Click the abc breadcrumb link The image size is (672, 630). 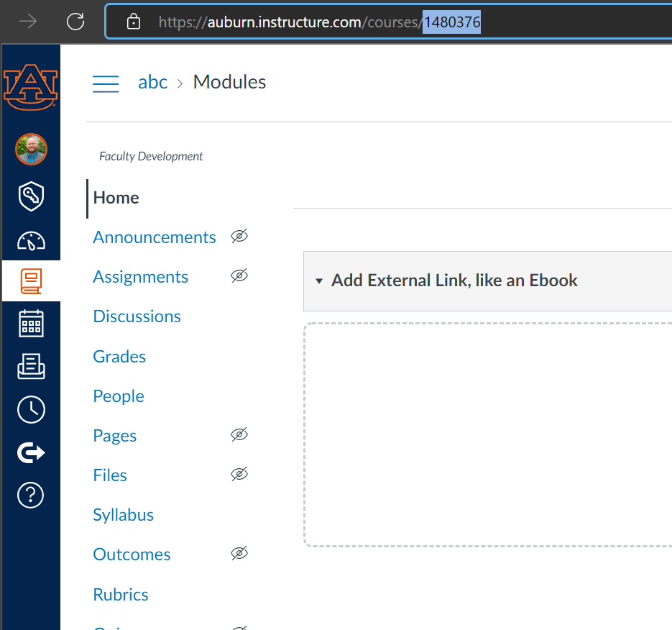(152, 83)
